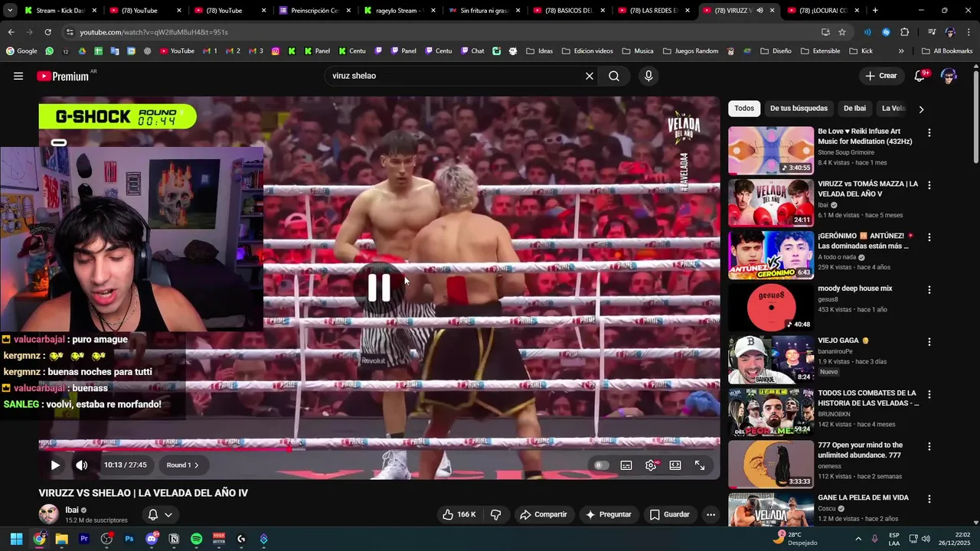The height and width of the screenshot is (551, 980).
Task: Open the WhatsApp bookmark
Action: click(50, 51)
